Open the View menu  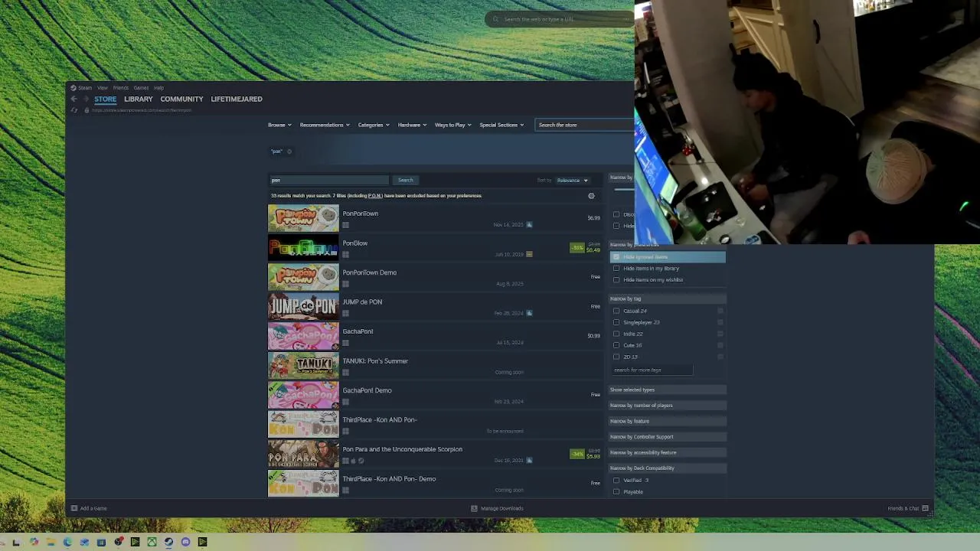click(x=103, y=88)
